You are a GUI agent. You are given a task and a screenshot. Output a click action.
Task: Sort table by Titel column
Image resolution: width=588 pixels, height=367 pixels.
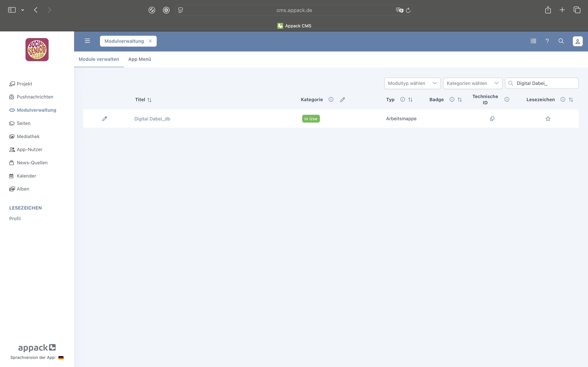coord(149,100)
